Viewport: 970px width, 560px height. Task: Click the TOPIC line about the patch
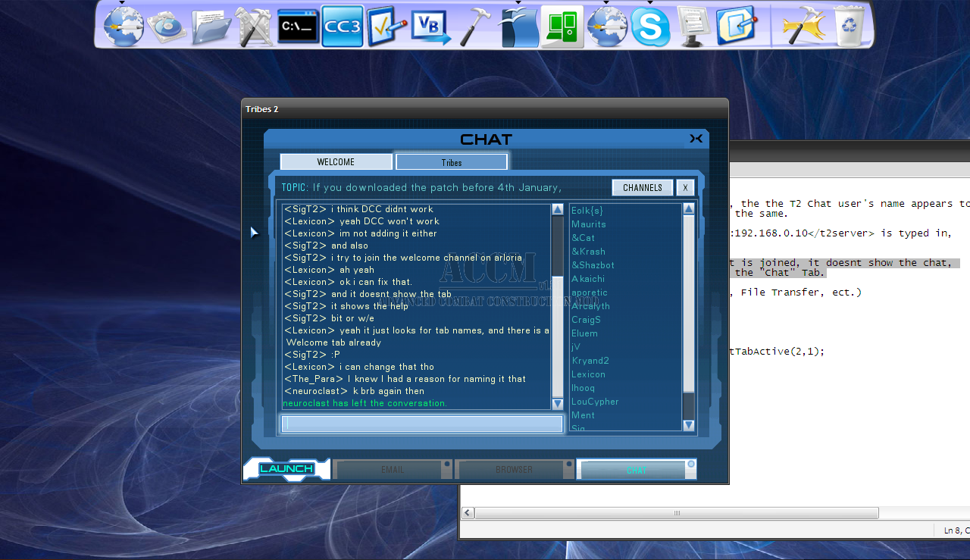pos(421,188)
